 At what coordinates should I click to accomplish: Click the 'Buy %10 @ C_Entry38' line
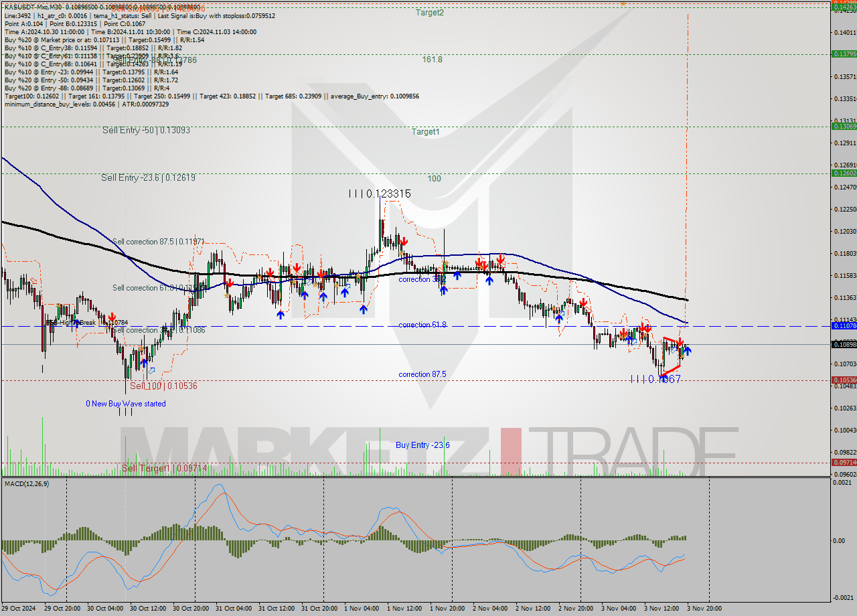93,48
